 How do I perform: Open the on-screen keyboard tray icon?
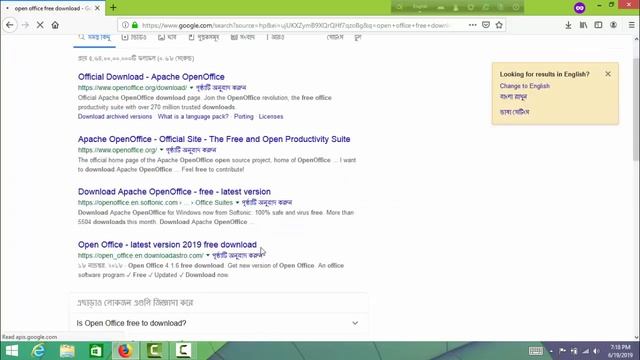click(536, 351)
